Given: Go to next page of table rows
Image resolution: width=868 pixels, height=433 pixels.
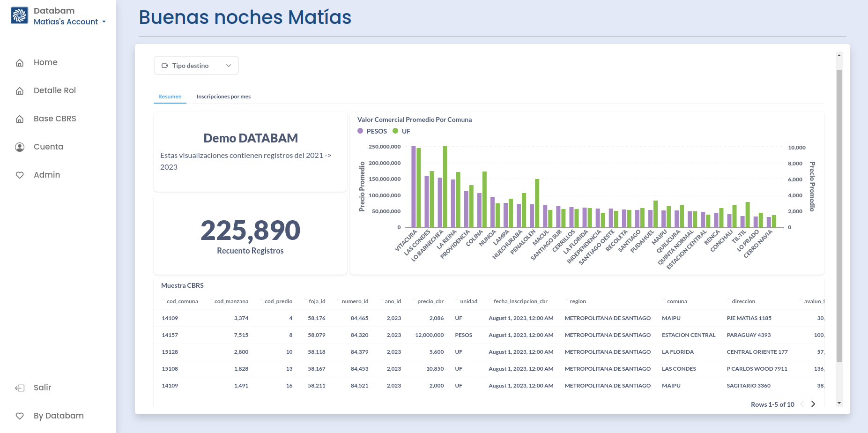Looking at the screenshot, I should coord(813,404).
